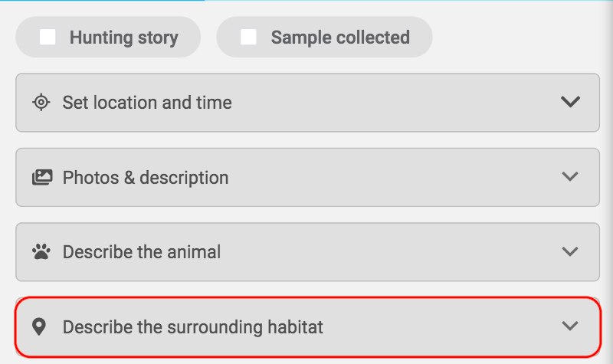The height and width of the screenshot is (364, 613).
Task: Click the photos gallery icon
Action: 41,178
